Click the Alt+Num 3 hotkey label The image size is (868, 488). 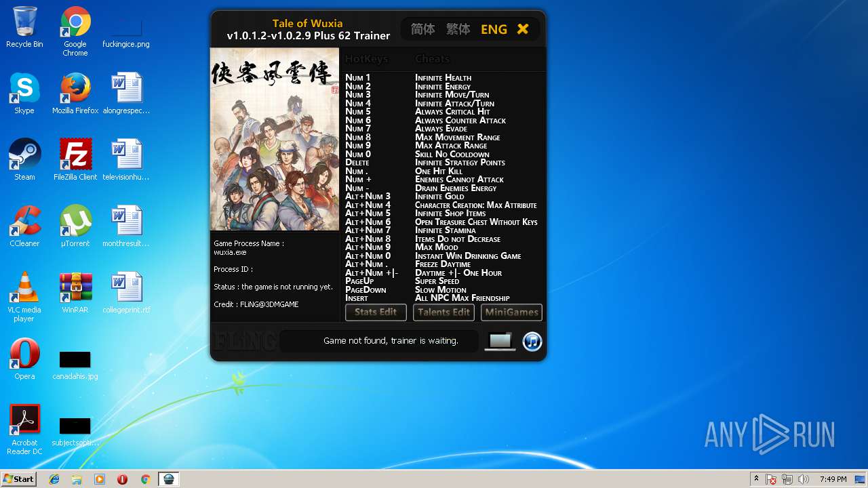point(368,197)
